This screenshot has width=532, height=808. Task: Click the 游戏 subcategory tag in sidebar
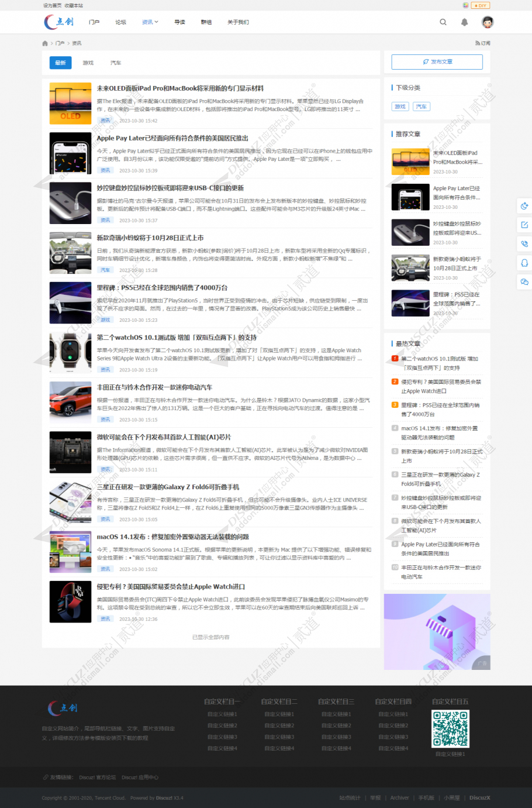[x=400, y=106]
